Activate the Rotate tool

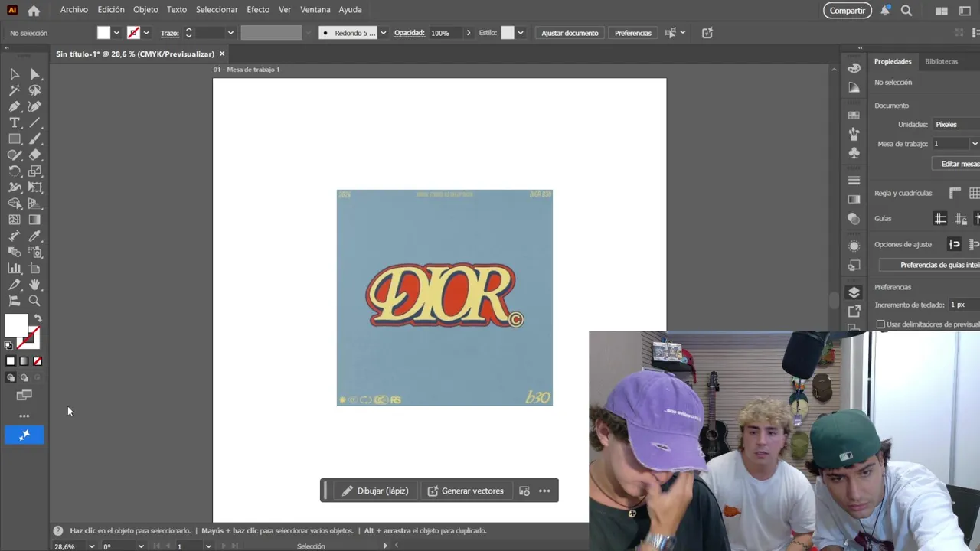point(15,171)
